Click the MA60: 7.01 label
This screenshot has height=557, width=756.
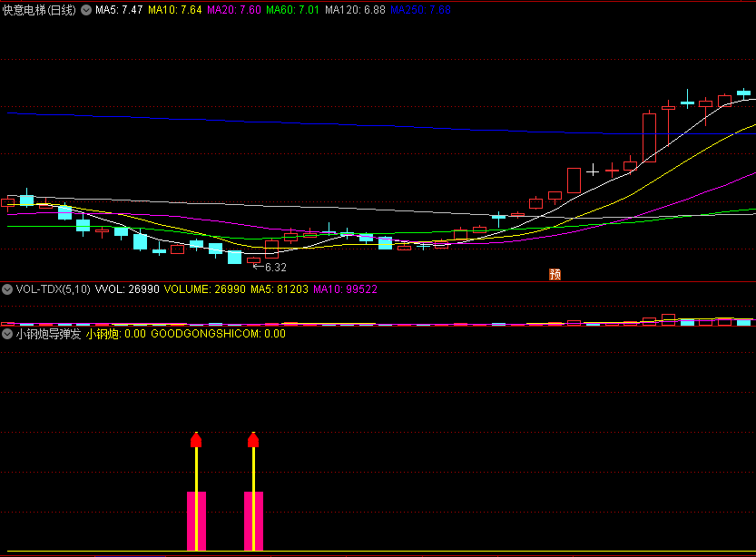tap(292, 10)
